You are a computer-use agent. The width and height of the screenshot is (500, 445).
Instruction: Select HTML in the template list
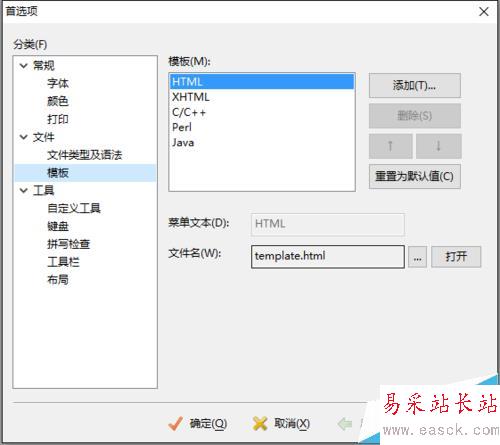[x=262, y=82]
